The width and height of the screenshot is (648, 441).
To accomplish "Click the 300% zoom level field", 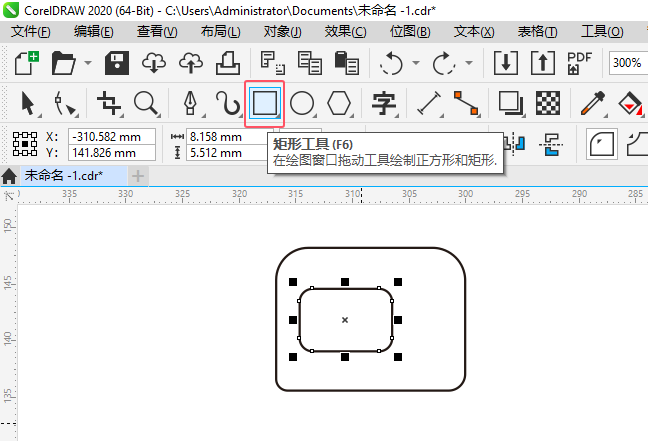I will click(628, 63).
